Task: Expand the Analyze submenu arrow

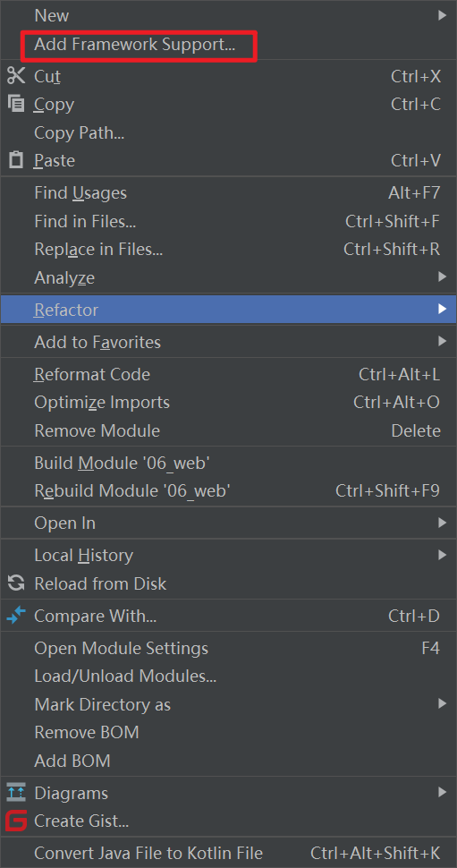Action: (442, 277)
